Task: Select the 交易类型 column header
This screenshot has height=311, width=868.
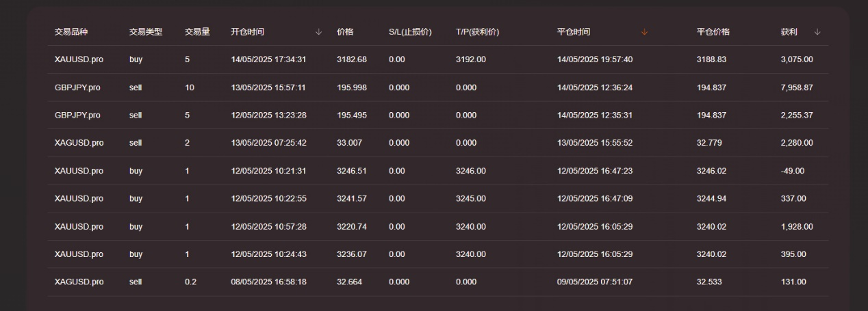Action: point(145,32)
